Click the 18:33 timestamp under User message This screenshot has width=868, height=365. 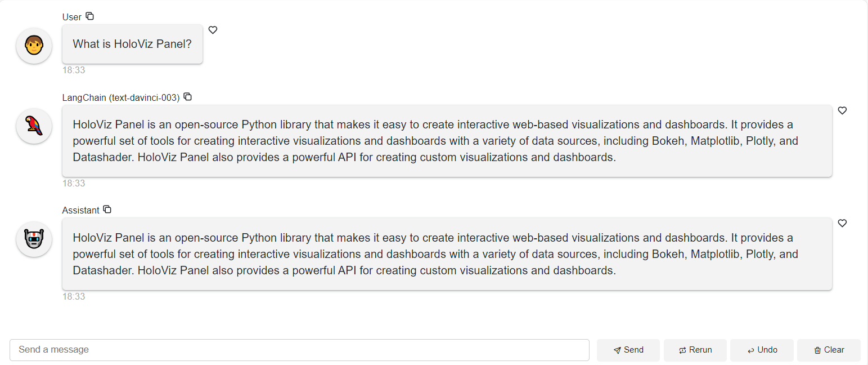tap(74, 70)
